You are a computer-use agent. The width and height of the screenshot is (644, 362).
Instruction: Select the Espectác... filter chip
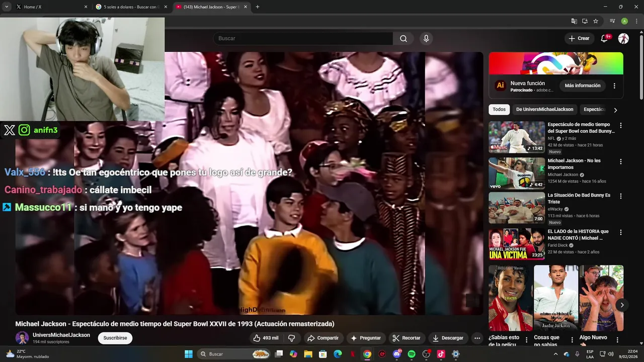(594, 110)
